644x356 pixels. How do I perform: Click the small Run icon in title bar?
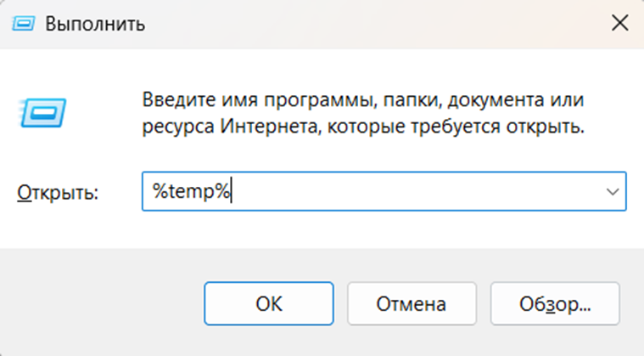point(25,23)
